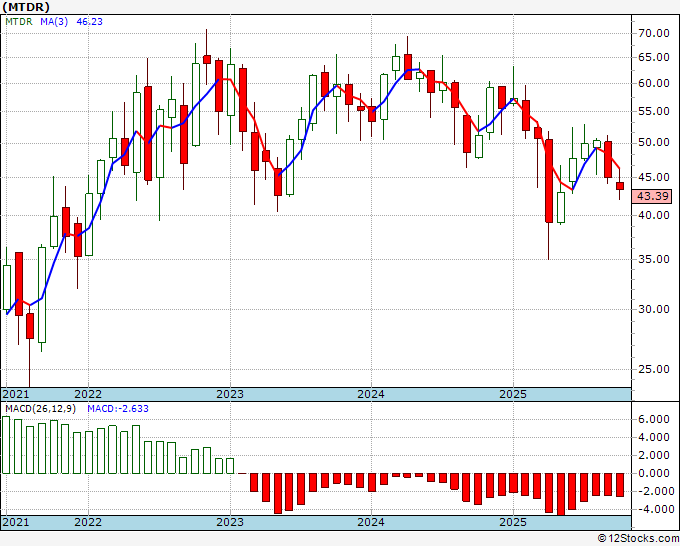The image size is (680, 546).
Task: Click the 45.00 price axis label
Action: (x=654, y=177)
